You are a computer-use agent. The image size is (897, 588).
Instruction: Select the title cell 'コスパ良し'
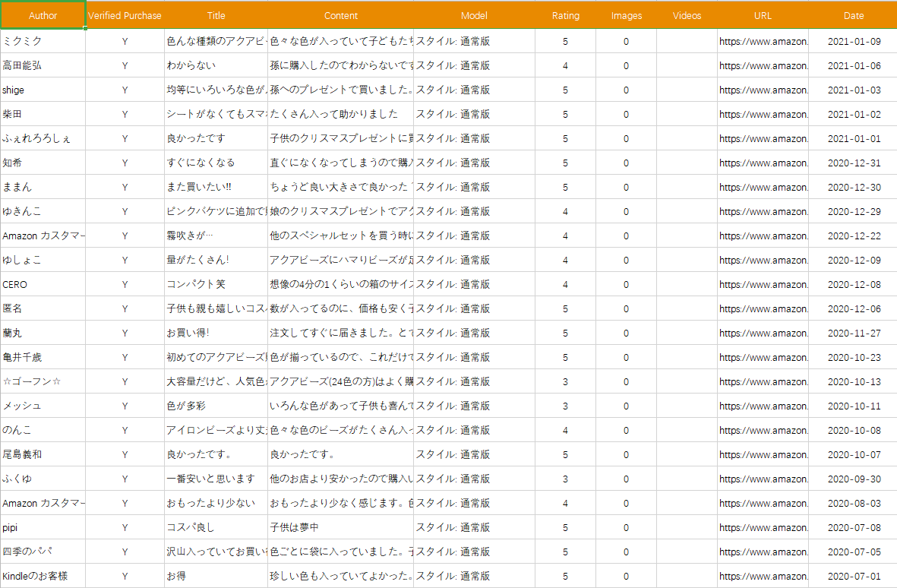[216, 527]
